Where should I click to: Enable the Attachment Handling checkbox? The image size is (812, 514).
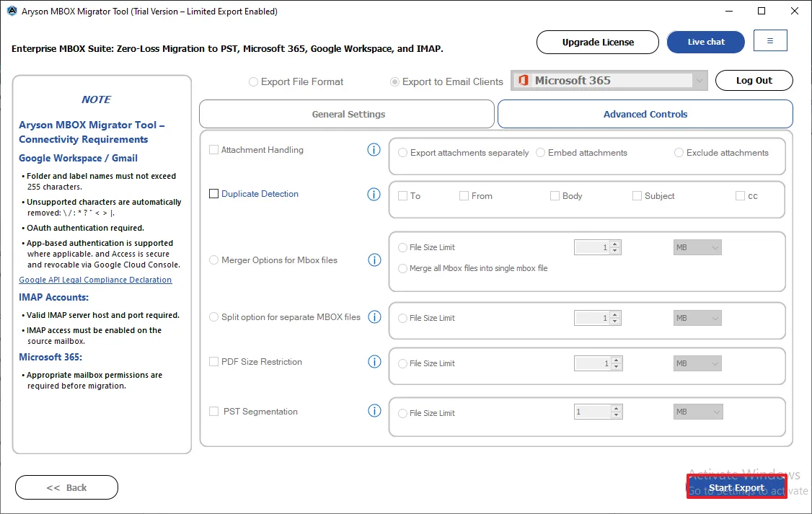(213, 150)
